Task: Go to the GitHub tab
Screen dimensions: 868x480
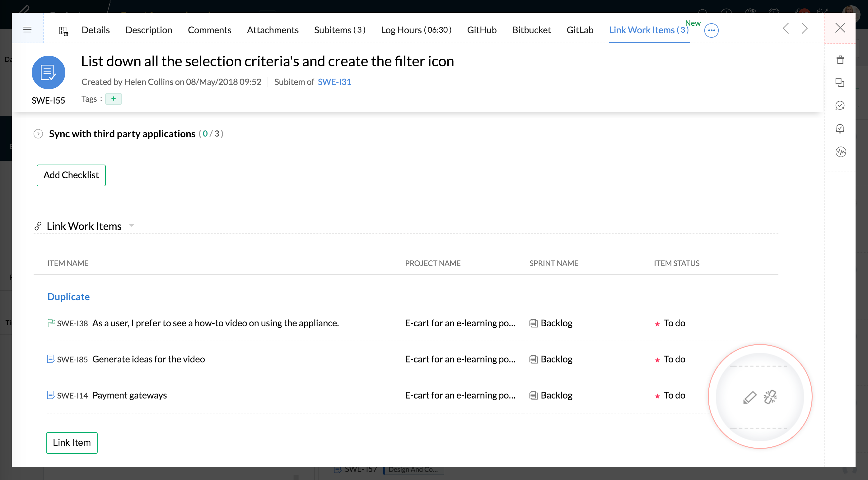Action: coord(482,30)
